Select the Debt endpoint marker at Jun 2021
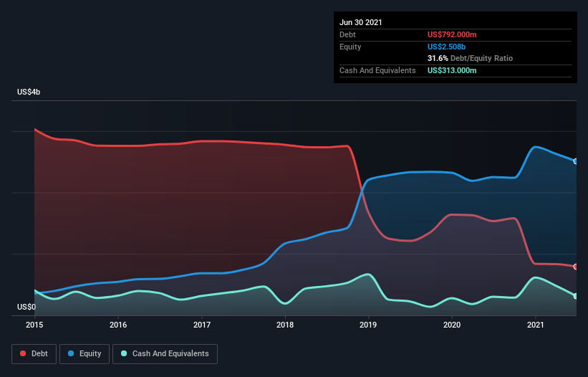Viewport: 588px width, 377px height. tap(576, 267)
